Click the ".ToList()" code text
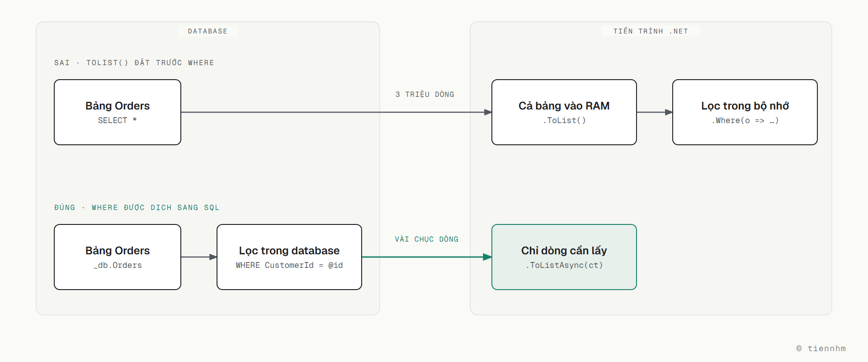 564,120
